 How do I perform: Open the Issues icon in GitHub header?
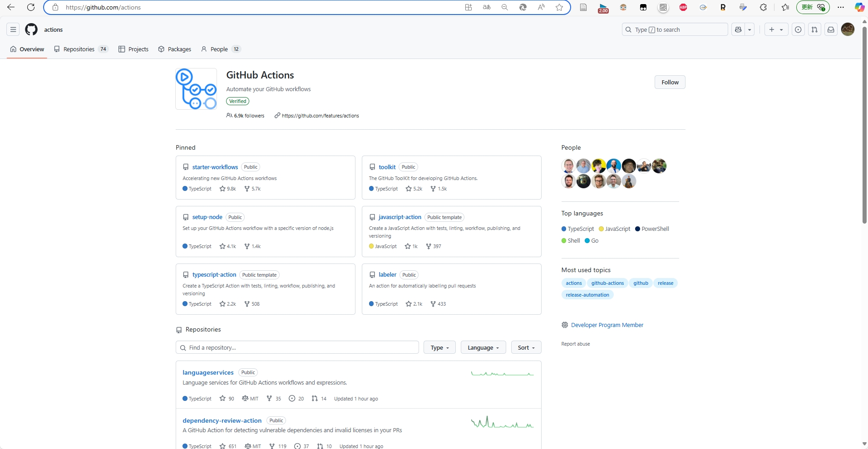(x=798, y=29)
